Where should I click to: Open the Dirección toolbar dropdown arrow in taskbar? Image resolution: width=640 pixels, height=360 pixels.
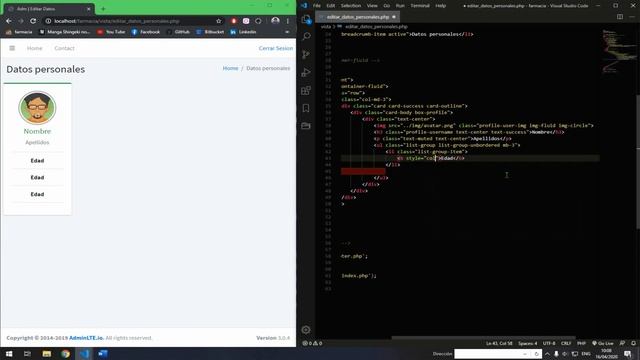coord(525,354)
